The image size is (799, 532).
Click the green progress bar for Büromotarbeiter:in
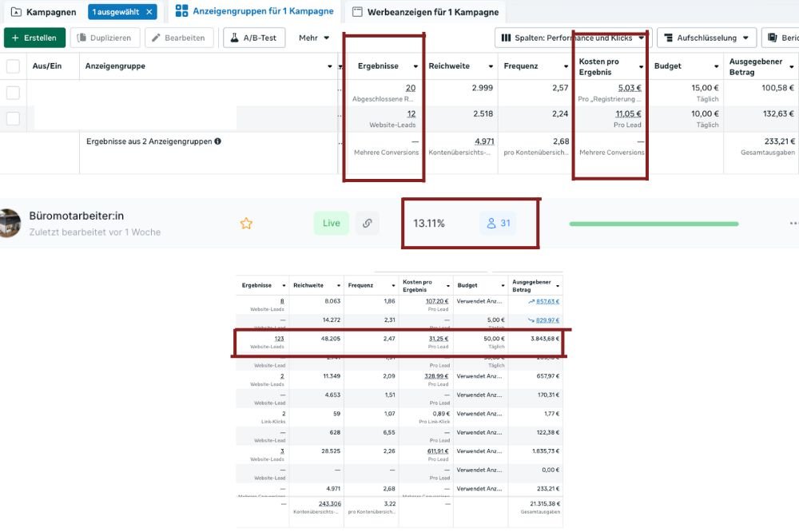point(654,224)
